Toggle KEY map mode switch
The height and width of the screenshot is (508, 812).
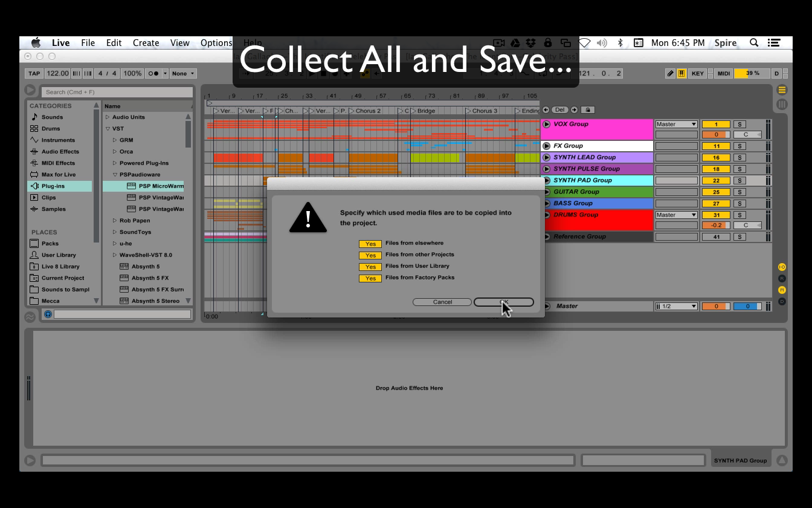698,73
